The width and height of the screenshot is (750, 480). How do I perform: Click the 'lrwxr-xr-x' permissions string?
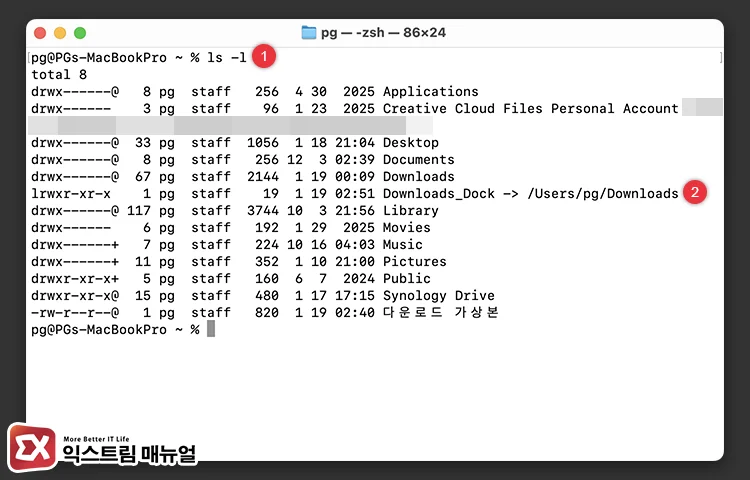71,194
